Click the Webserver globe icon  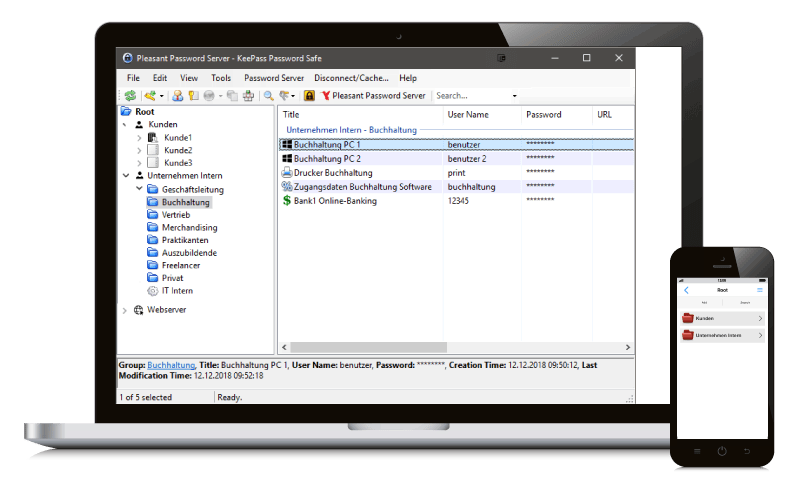pyautogui.click(x=138, y=310)
